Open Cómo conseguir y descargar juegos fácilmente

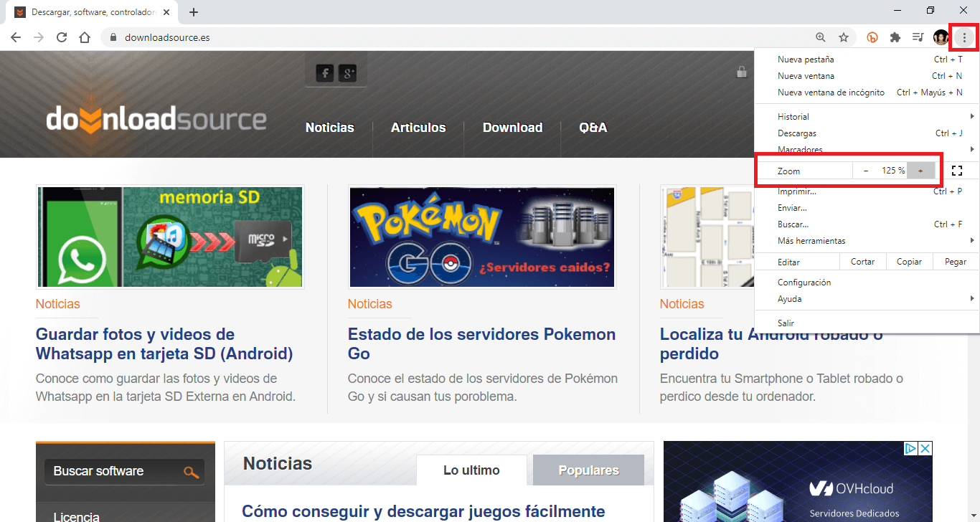(423, 511)
